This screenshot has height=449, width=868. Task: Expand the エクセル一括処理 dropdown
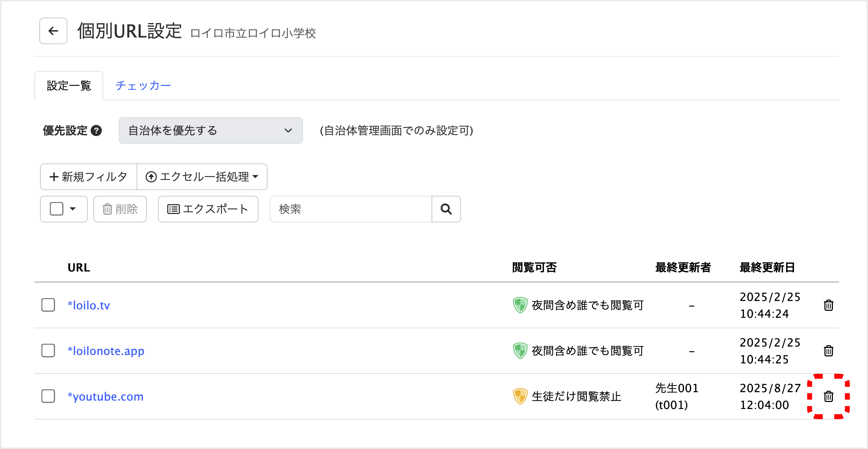click(202, 177)
